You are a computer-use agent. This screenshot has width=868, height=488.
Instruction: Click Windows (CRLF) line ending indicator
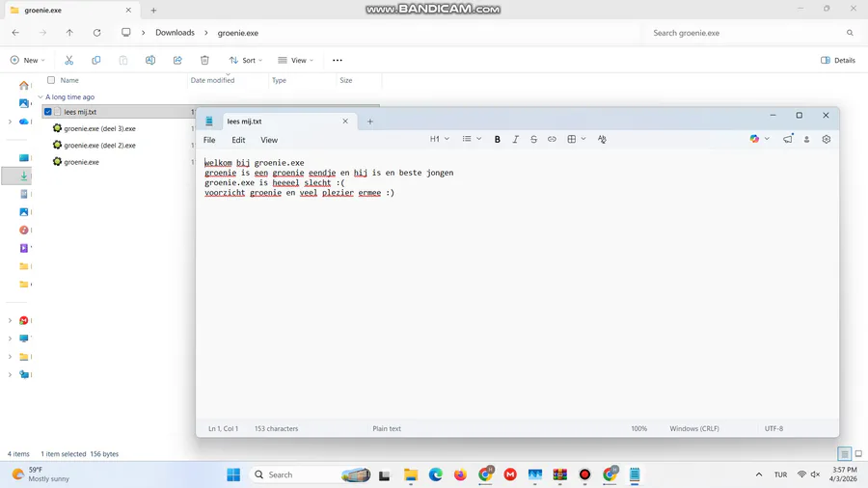694,429
